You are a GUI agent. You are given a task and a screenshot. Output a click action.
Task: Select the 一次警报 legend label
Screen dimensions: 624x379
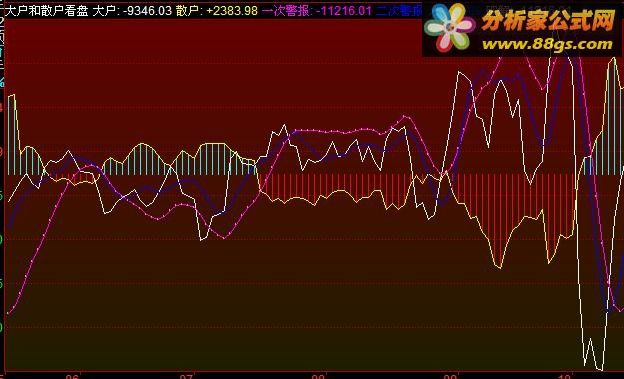point(287,10)
